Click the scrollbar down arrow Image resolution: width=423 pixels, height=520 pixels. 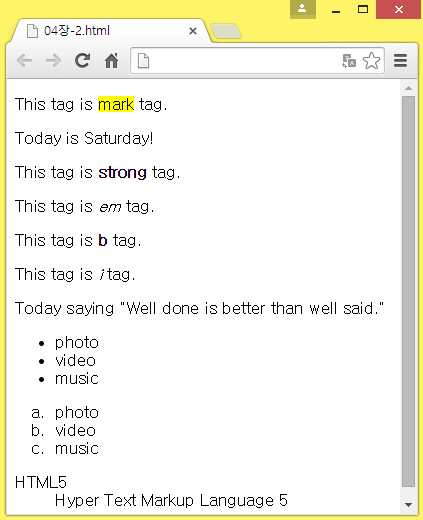(408, 505)
